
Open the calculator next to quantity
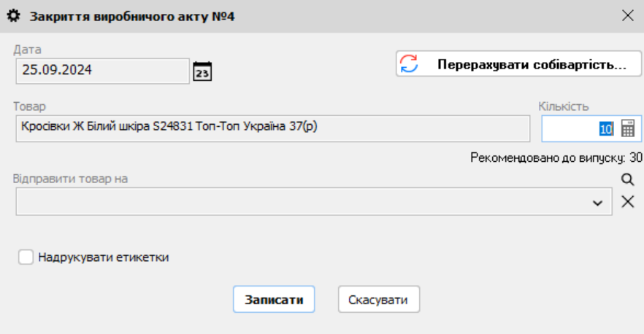coord(628,129)
